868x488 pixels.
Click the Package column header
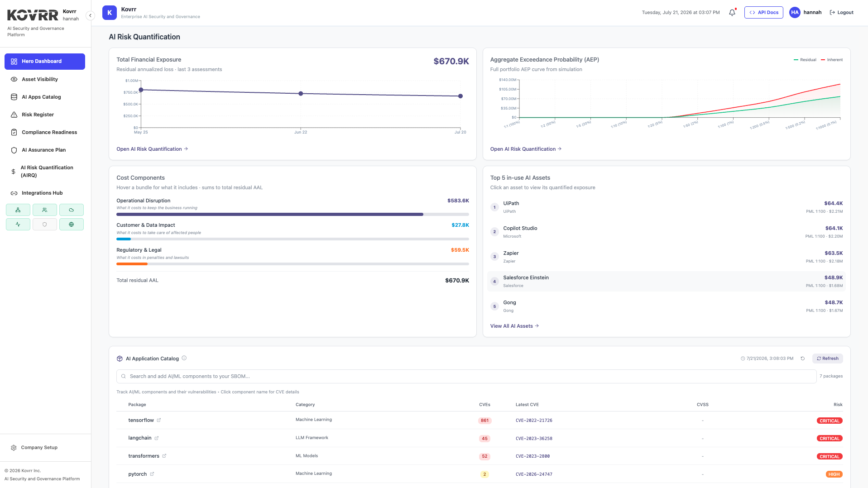(x=137, y=405)
